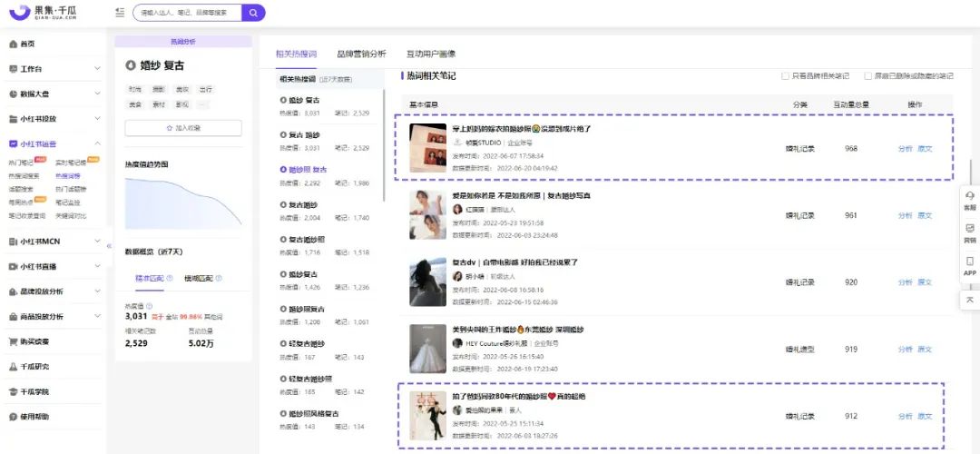Image resolution: width=980 pixels, height=454 pixels.
Task: Check 只看品牌相关笔记 checkbox
Action: (x=785, y=76)
